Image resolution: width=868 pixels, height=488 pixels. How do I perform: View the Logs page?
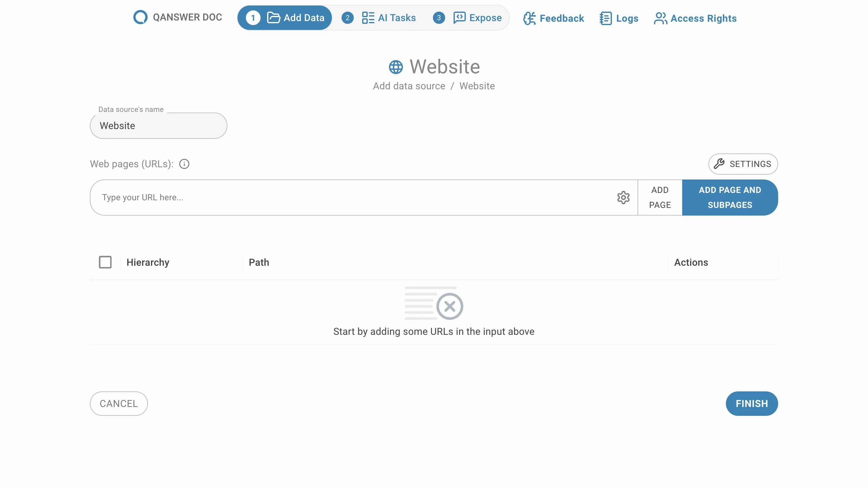point(619,18)
